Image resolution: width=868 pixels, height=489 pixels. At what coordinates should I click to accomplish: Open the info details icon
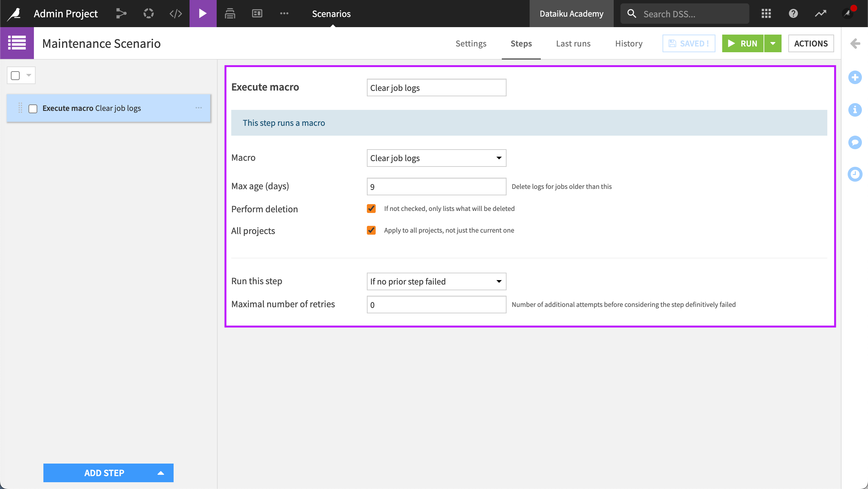pos(855,110)
